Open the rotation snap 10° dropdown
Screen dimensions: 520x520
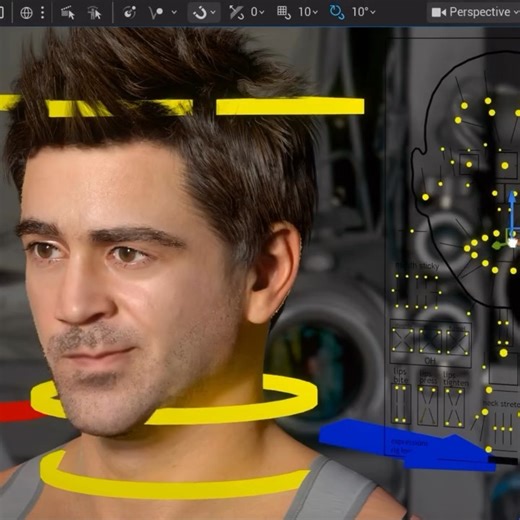click(x=363, y=12)
